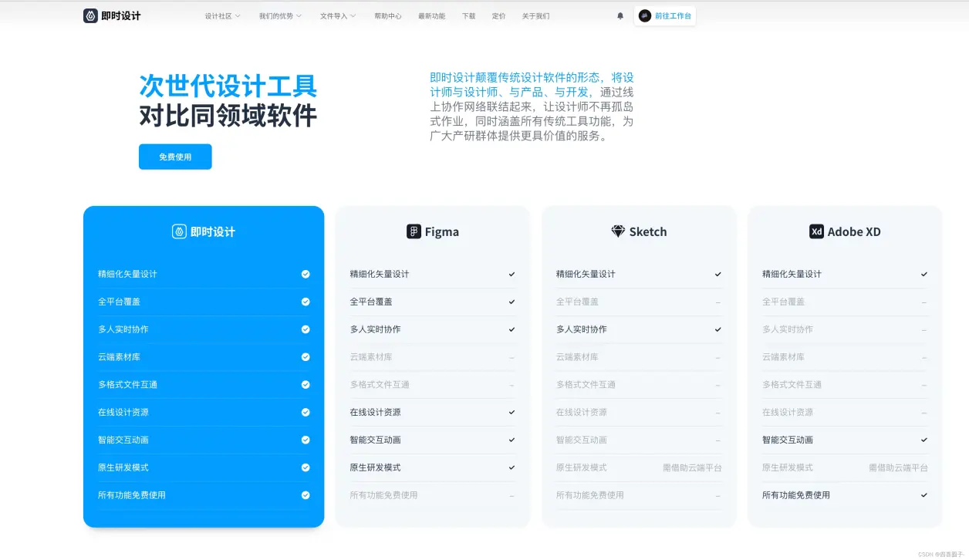Click the 对比同领域软件 headline
Screen dimensions: 969x560
(x=228, y=116)
